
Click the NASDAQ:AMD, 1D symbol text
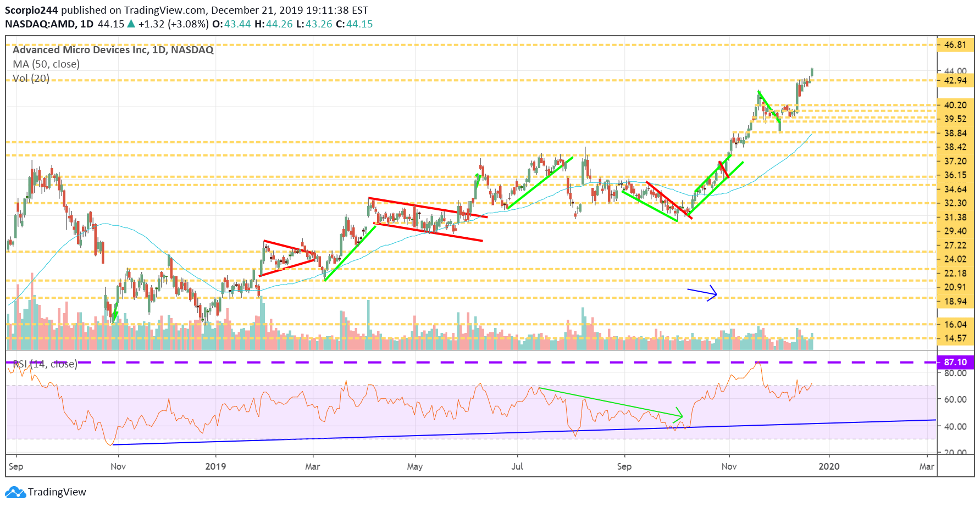[49, 24]
